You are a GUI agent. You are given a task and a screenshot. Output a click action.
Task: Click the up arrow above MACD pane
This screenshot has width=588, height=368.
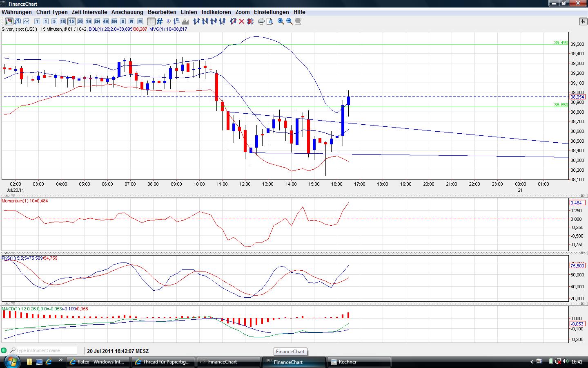click(x=6, y=304)
